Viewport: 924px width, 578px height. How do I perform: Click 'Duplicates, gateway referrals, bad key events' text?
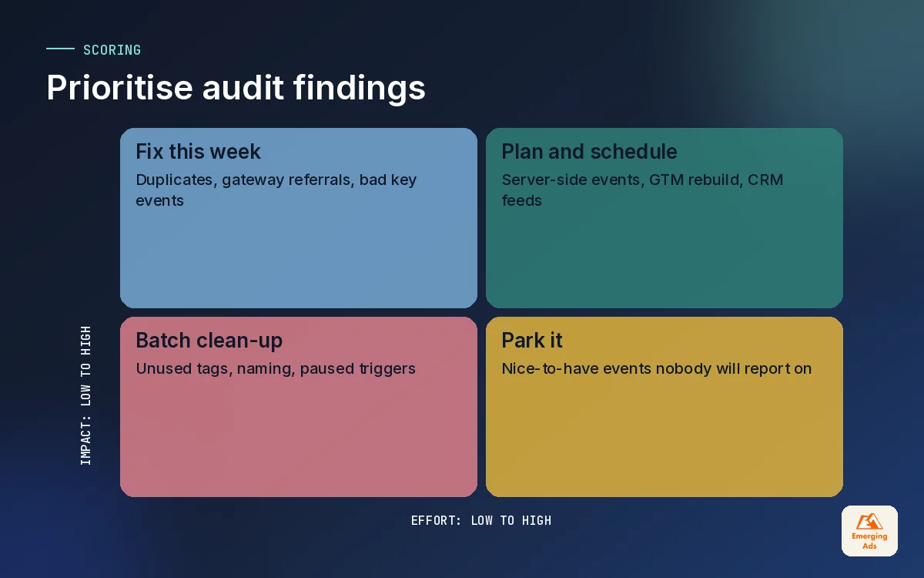click(276, 190)
